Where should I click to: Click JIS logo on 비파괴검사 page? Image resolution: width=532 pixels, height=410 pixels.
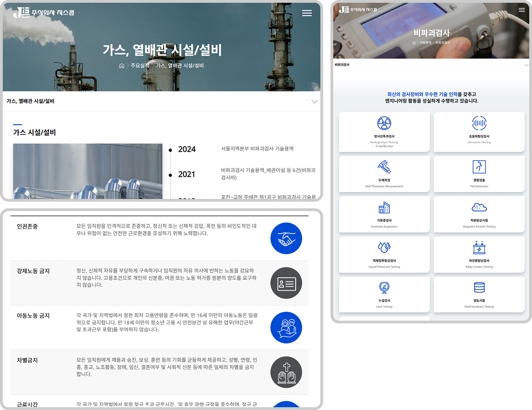(358, 10)
